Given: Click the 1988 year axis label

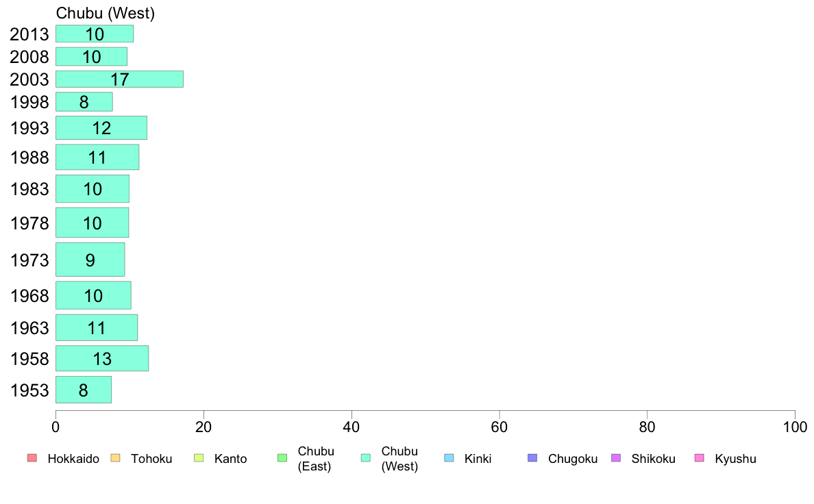Looking at the screenshot, I should click(29, 157).
